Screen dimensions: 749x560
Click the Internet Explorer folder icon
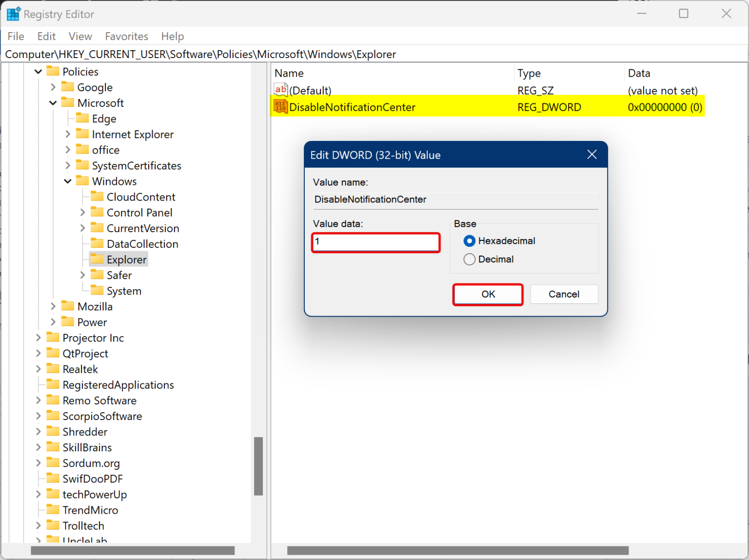pyautogui.click(x=82, y=134)
